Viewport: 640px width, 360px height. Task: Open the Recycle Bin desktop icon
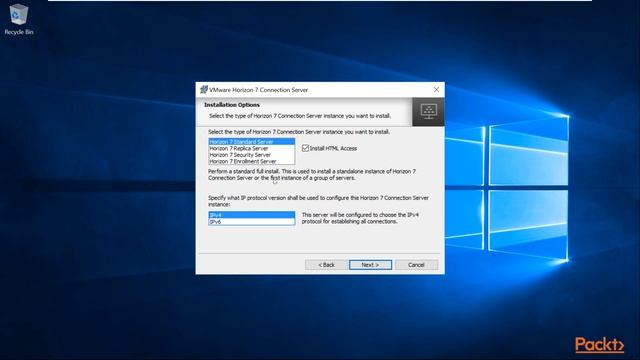point(18,19)
